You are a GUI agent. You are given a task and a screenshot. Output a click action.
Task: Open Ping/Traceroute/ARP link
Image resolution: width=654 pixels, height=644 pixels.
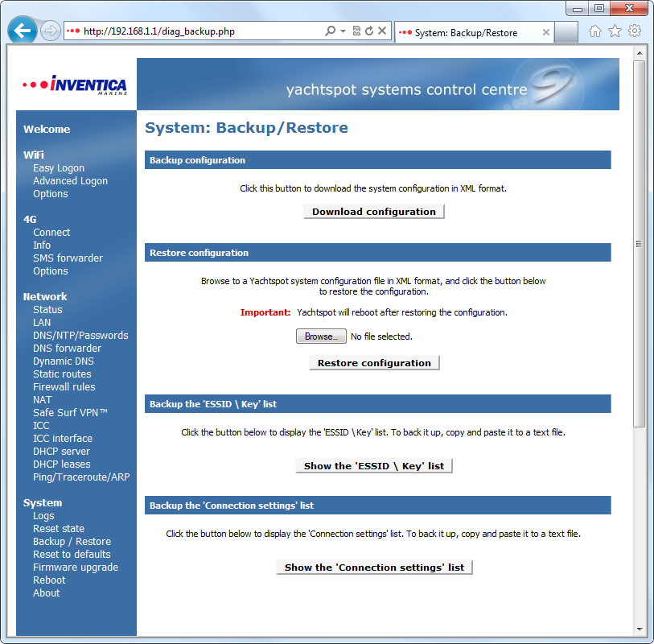click(81, 477)
